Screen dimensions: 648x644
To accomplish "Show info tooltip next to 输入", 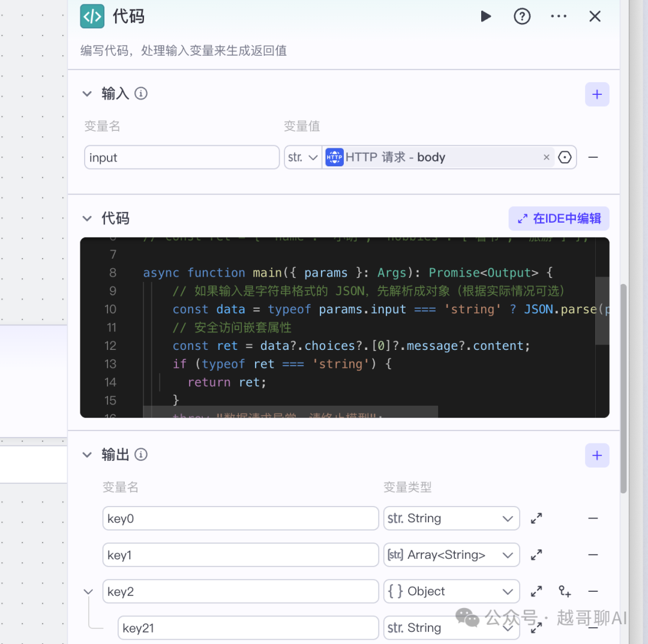I will tap(141, 94).
